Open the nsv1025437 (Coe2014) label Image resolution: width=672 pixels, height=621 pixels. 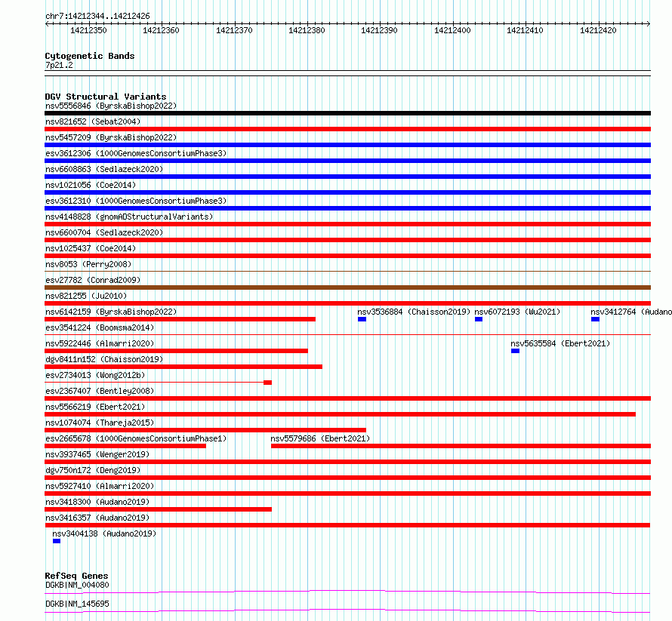[x=91, y=248]
